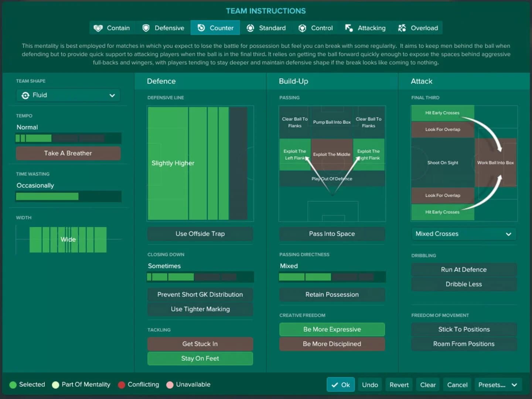The image size is (532, 399).
Task: Toggle Pass Into Space on
Action: point(331,233)
